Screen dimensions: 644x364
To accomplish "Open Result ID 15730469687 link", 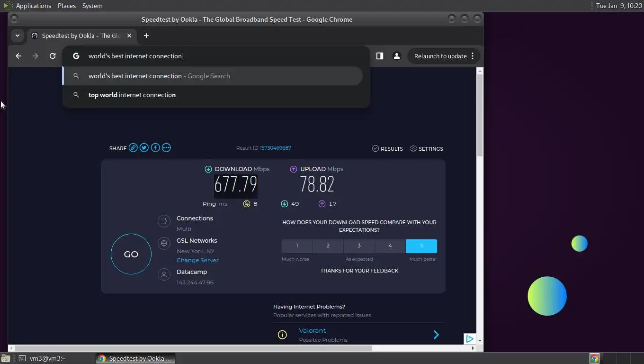I will tap(276, 148).
